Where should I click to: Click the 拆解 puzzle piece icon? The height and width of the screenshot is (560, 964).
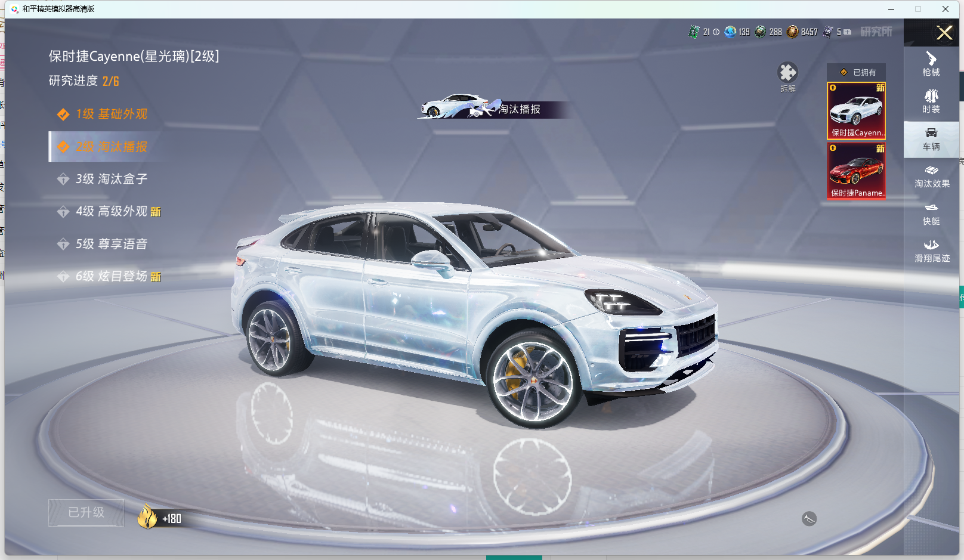[x=787, y=73]
